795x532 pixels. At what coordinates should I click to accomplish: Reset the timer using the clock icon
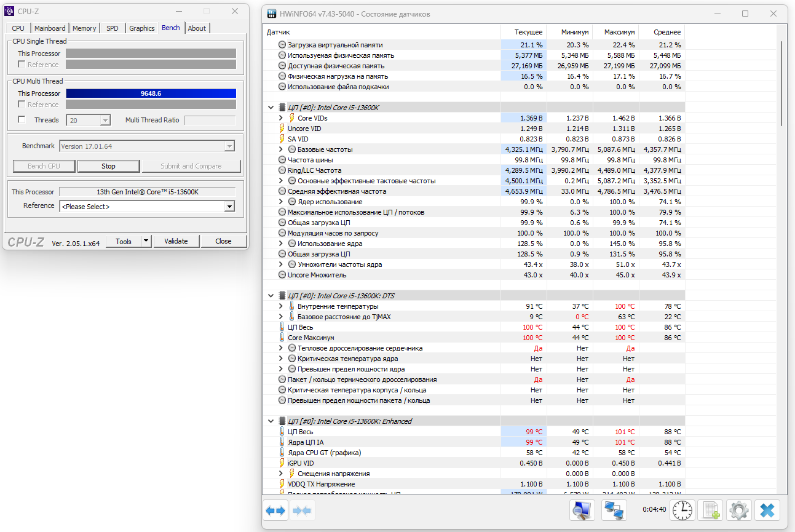tap(682, 510)
